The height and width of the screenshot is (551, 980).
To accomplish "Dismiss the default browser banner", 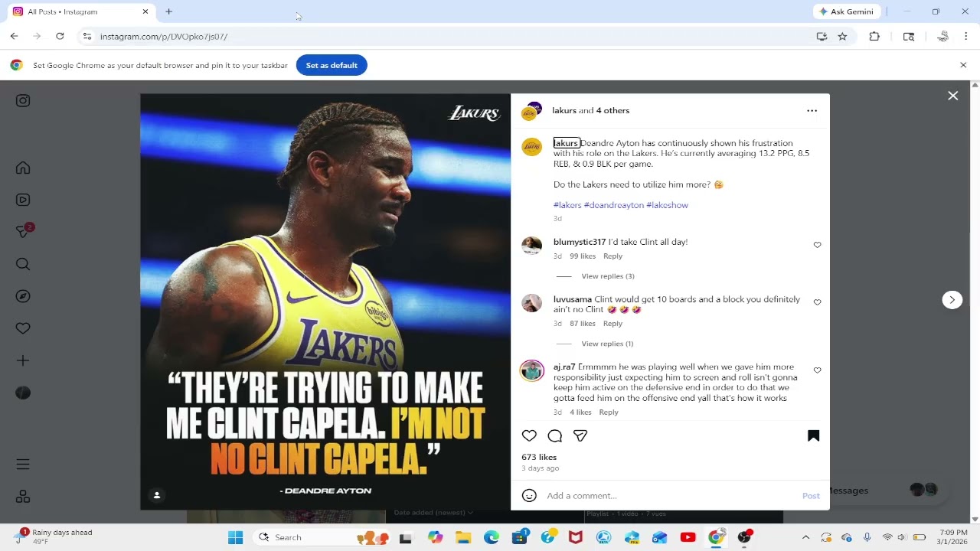I will coord(963,65).
